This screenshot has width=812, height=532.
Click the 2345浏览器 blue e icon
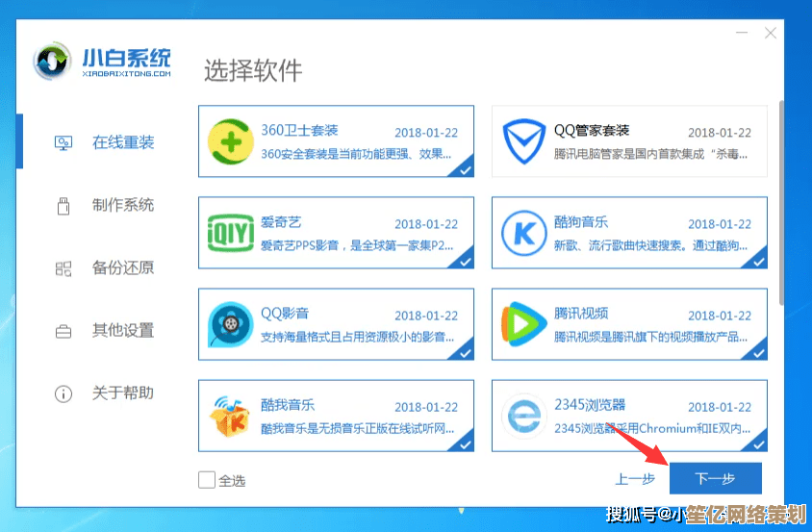524,416
